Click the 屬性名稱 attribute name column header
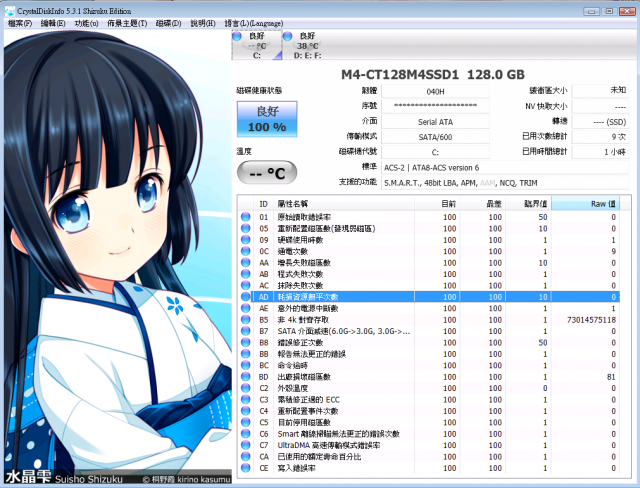 344,204
